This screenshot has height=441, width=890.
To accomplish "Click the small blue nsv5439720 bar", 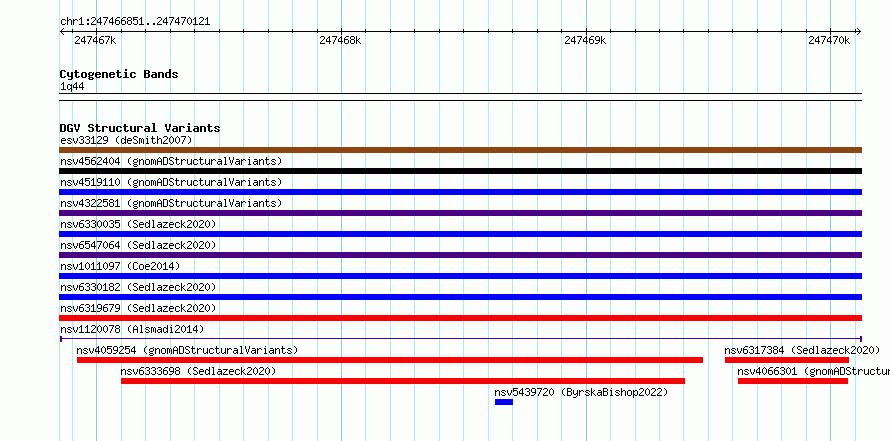I will [x=503, y=402].
